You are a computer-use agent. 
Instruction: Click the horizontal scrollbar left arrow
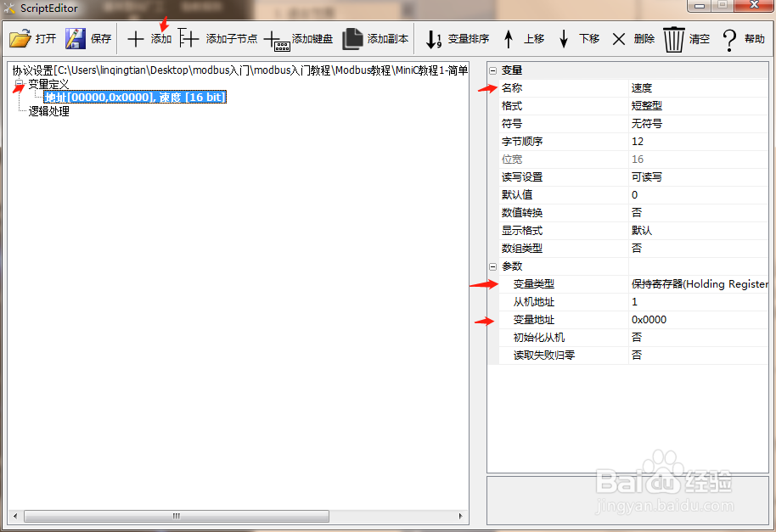[x=15, y=516]
